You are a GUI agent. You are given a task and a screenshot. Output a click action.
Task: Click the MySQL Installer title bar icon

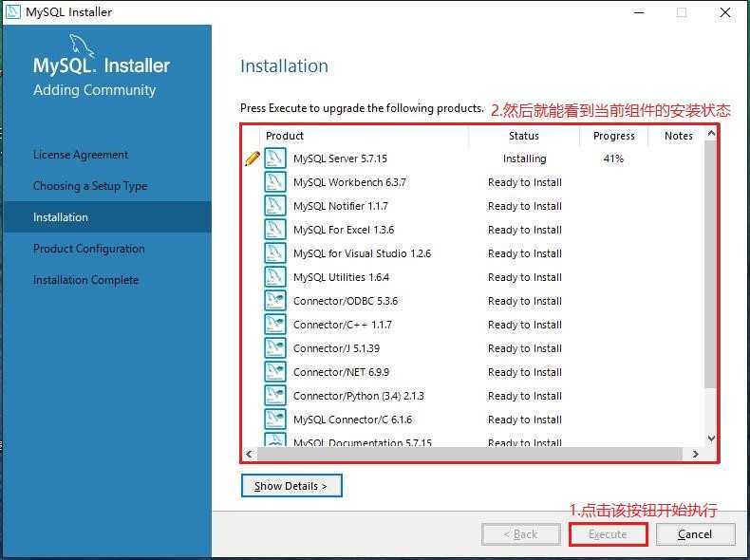12,11
